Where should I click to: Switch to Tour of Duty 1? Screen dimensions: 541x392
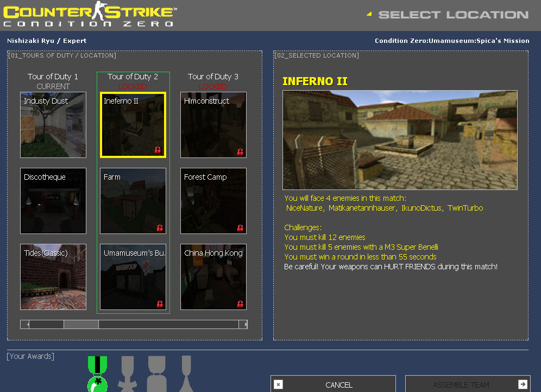pyautogui.click(x=53, y=77)
